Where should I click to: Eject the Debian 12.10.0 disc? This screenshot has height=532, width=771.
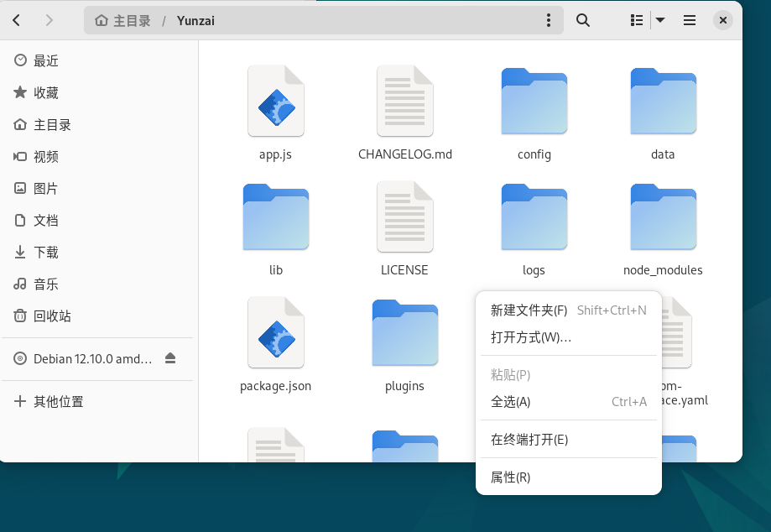coord(170,358)
